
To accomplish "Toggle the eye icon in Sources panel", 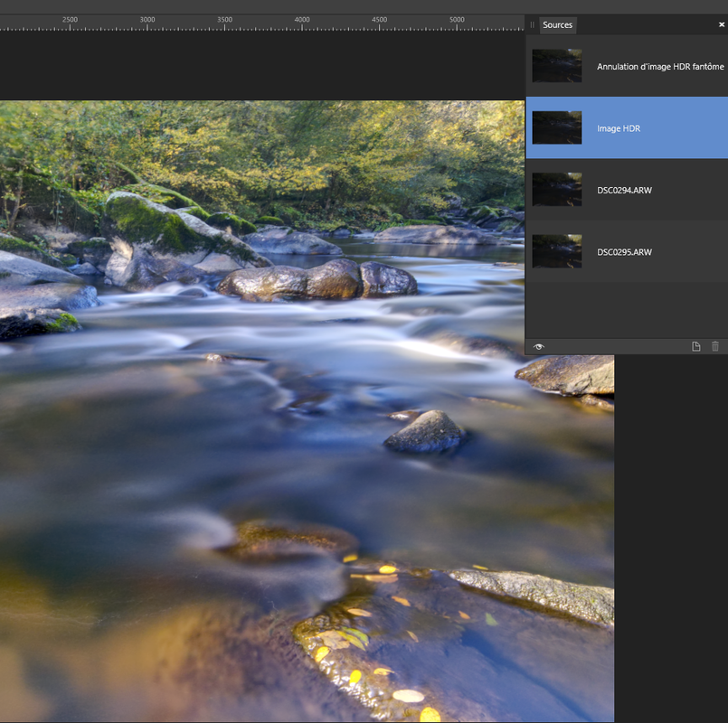I will pyautogui.click(x=539, y=346).
